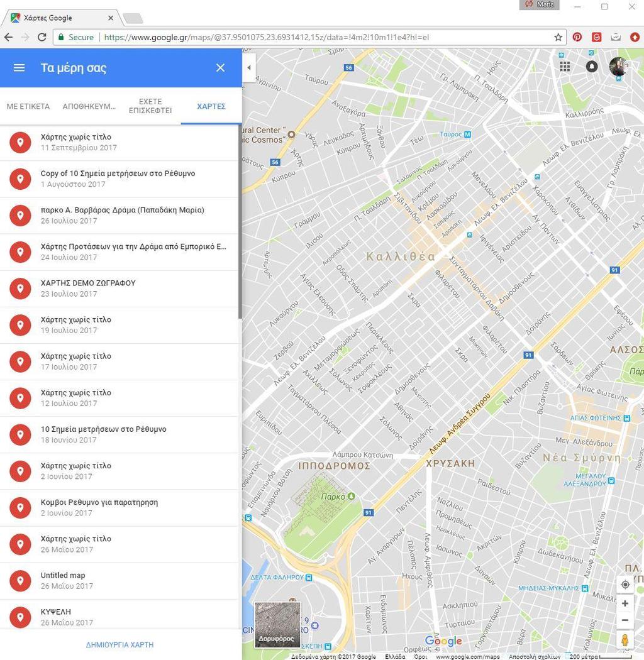Click the ΑΓΙΑΣ ΦΩΤΕΙΝΗΣ tram stop icon
Screen dimensions: 644x660
click(627, 418)
